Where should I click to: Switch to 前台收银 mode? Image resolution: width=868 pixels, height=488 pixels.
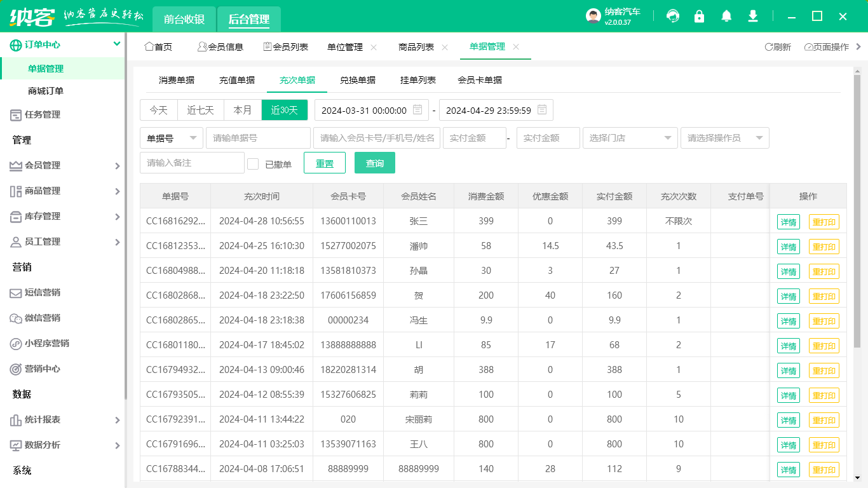(184, 18)
